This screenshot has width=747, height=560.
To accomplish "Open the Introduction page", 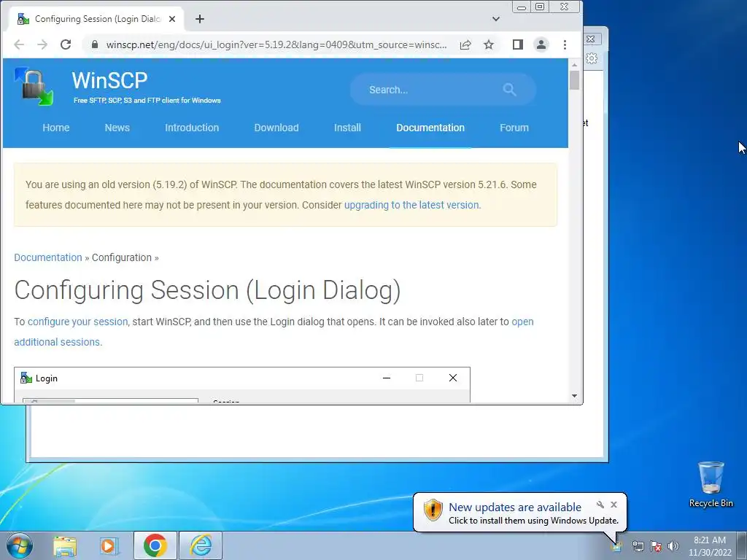I will (x=192, y=128).
